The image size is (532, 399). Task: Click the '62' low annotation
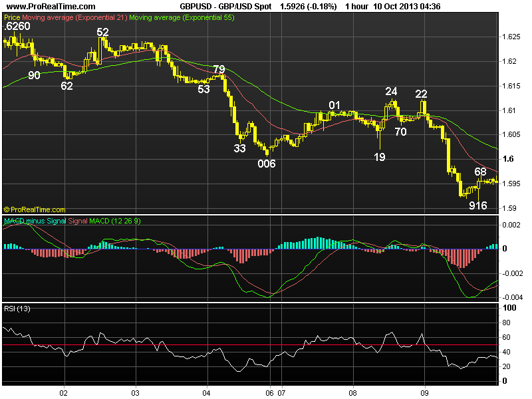(67, 86)
